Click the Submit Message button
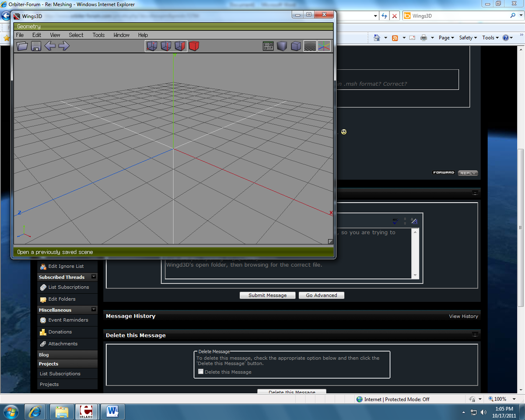This screenshot has height=420, width=525. (x=268, y=295)
